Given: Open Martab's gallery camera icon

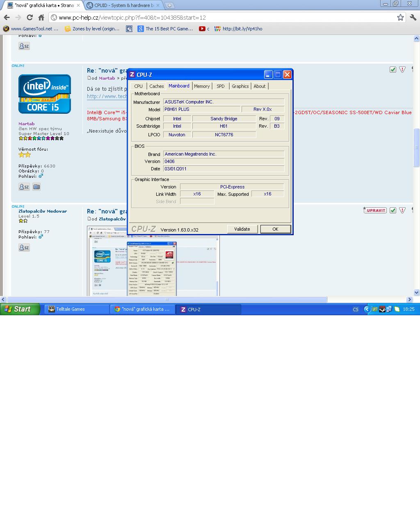Looking at the screenshot, I should point(37,187).
